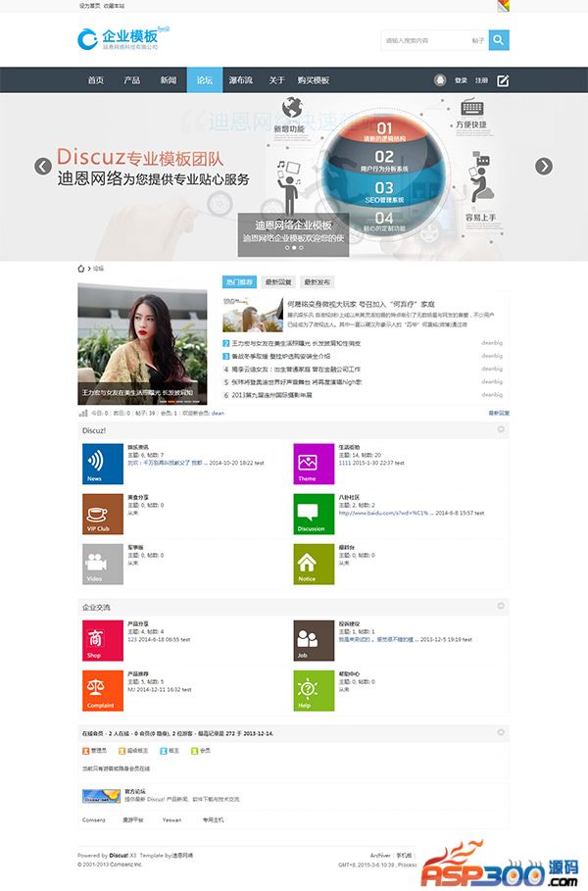This screenshot has height=891, width=588.
Task: Open the compose post pencil icon
Action: tap(503, 80)
